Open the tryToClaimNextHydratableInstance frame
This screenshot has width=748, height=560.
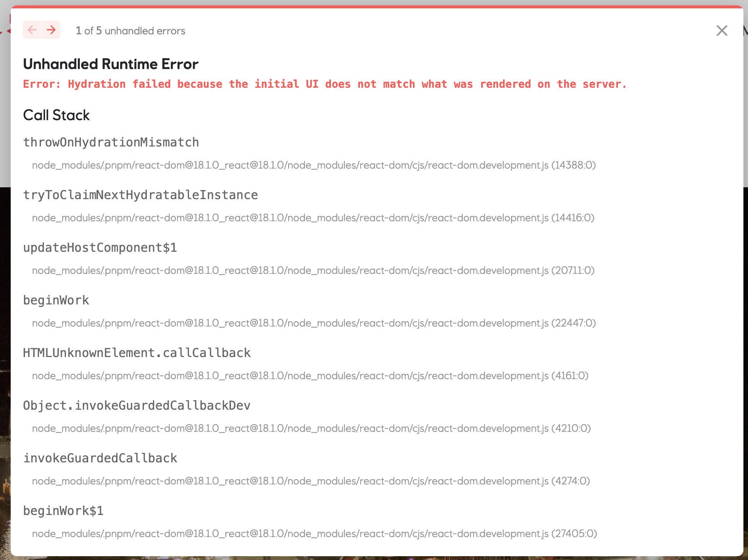pyautogui.click(x=140, y=195)
